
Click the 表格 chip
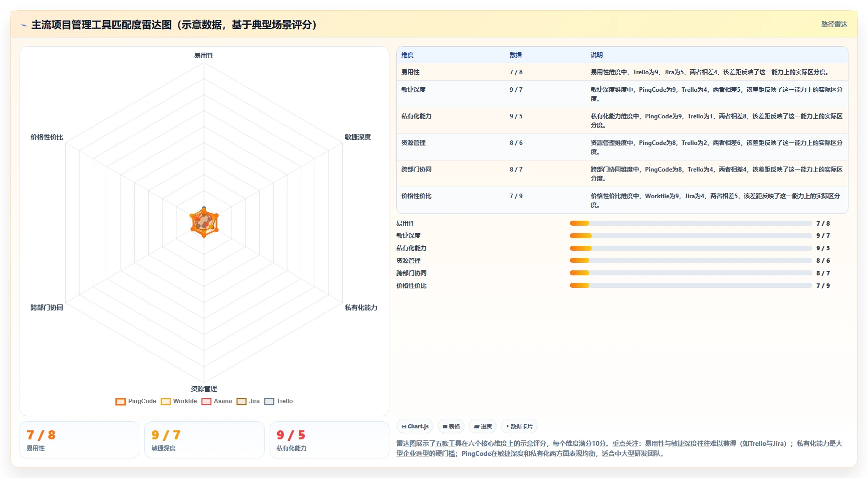(451, 426)
